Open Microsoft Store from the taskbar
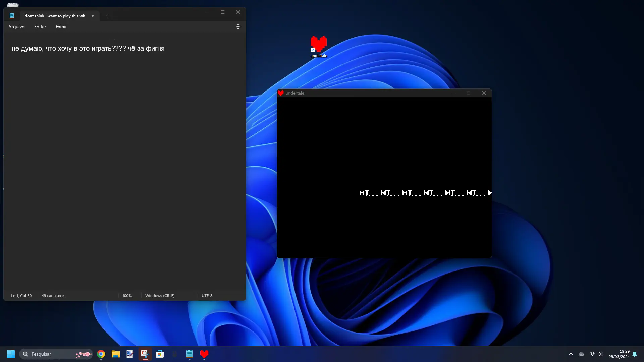 (160, 354)
